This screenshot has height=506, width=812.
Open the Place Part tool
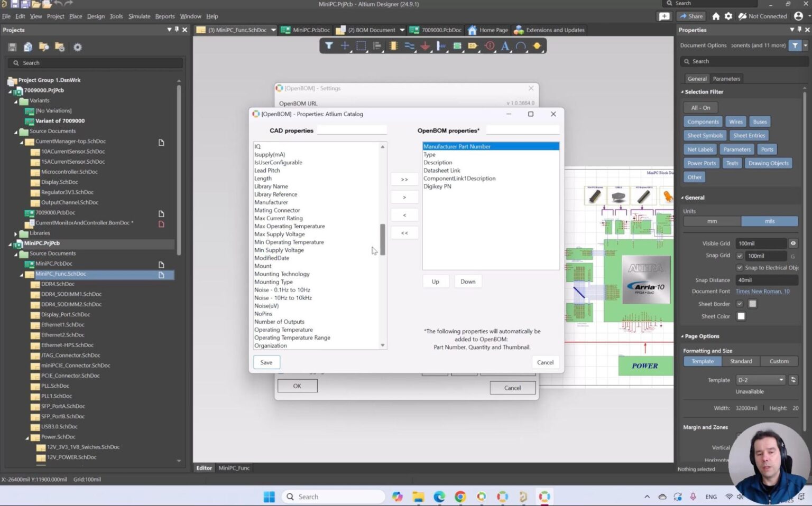coord(393,46)
